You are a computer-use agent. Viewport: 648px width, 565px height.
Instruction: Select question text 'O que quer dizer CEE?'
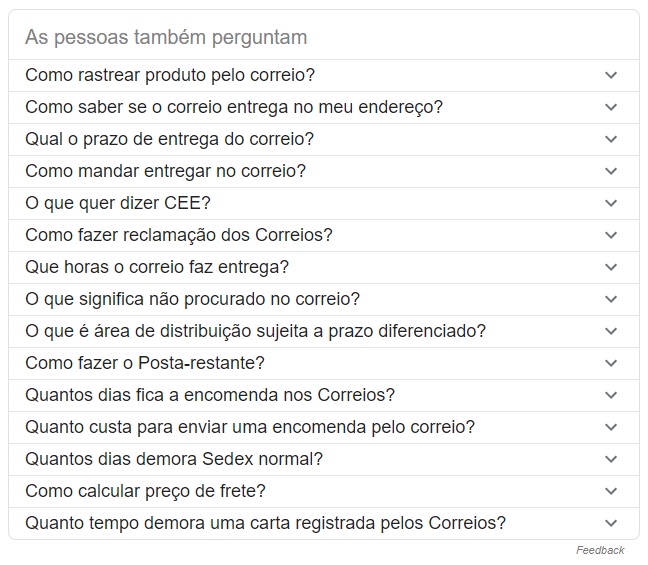point(118,203)
